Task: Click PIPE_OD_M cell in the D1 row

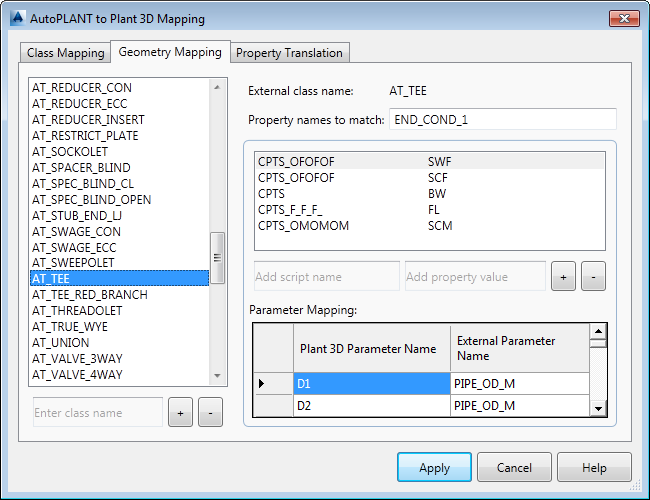Action: [520, 383]
